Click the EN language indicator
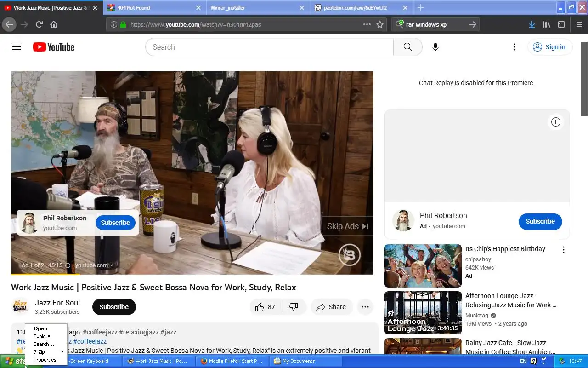This screenshot has width=588, height=368. tap(523, 361)
